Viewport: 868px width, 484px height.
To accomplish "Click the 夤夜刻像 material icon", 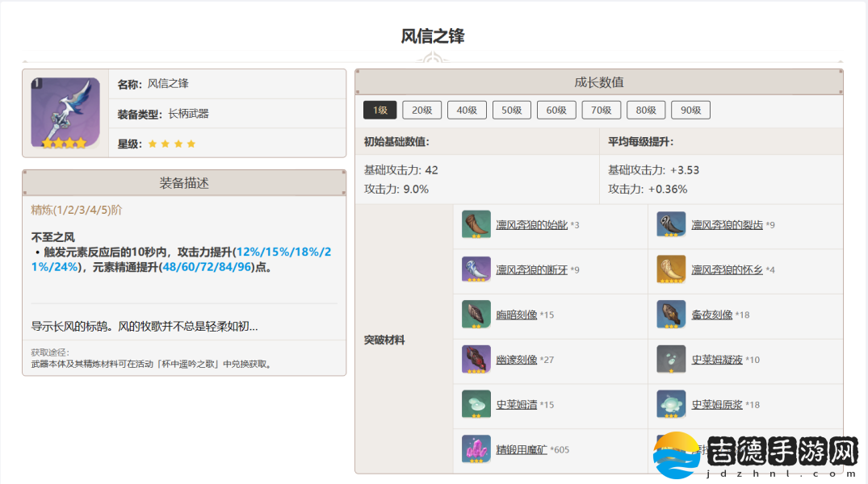I will (671, 315).
